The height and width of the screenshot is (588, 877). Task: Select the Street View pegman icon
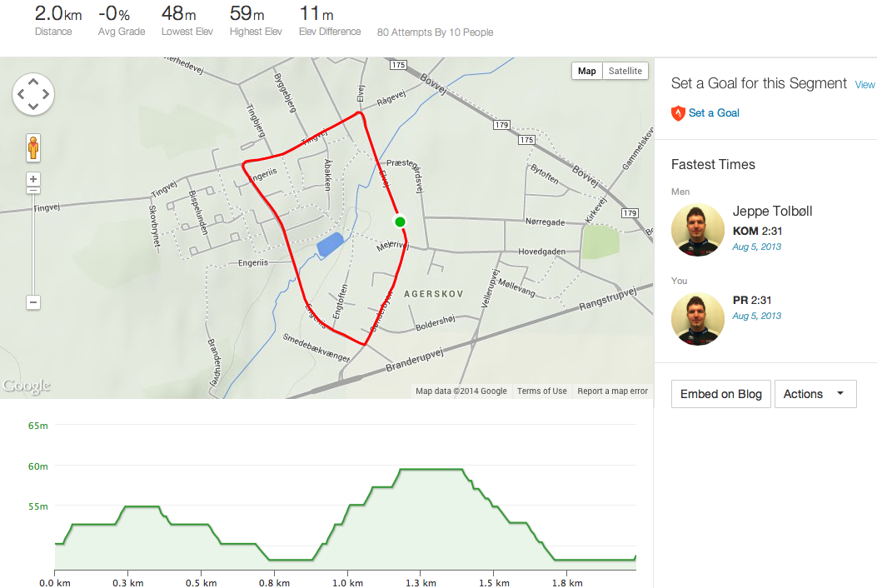click(33, 147)
